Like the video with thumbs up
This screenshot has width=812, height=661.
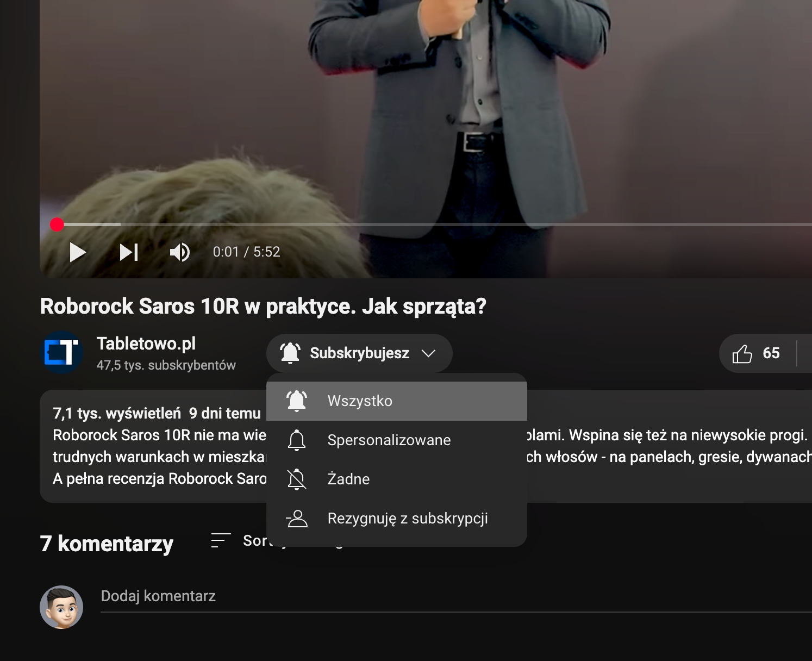tap(742, 353)
